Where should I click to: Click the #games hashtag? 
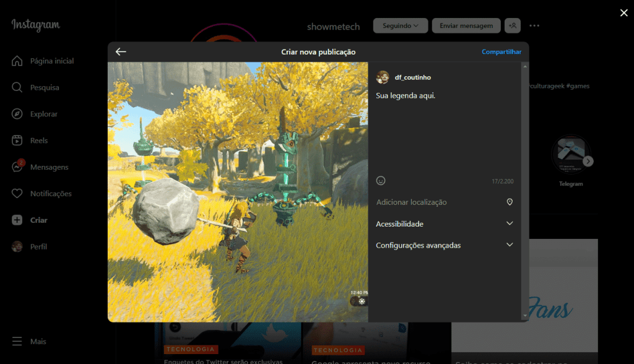pos(578,86)
